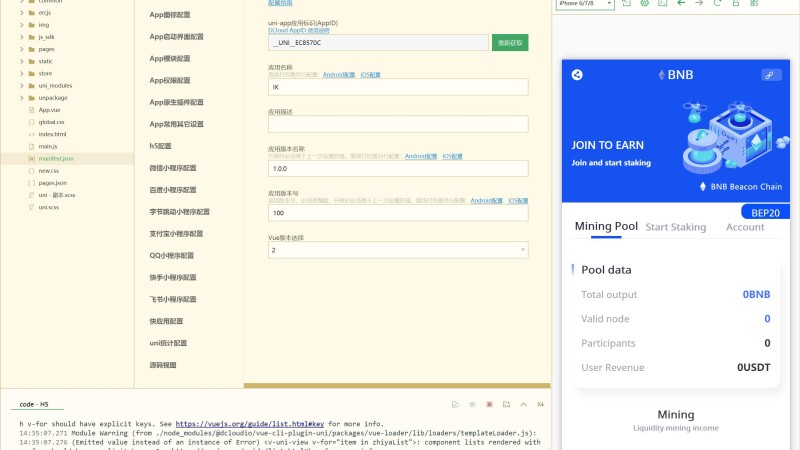Viewport: 800px width, 450px height.
Task: Open the uni统计配置 section
Action: click(x=168, y=343)
